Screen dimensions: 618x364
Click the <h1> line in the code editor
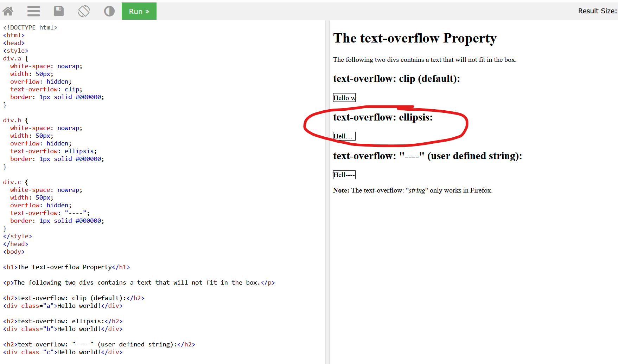[x=66, y=267]
